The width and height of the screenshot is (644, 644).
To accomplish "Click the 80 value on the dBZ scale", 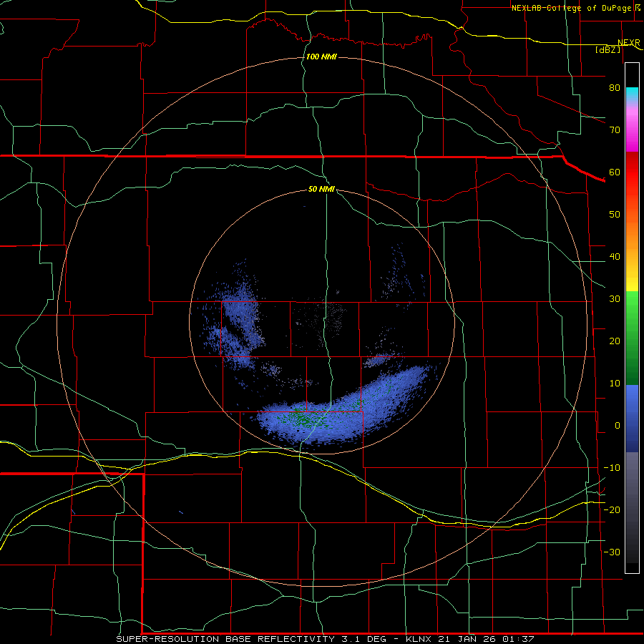I will pos(615,87).
